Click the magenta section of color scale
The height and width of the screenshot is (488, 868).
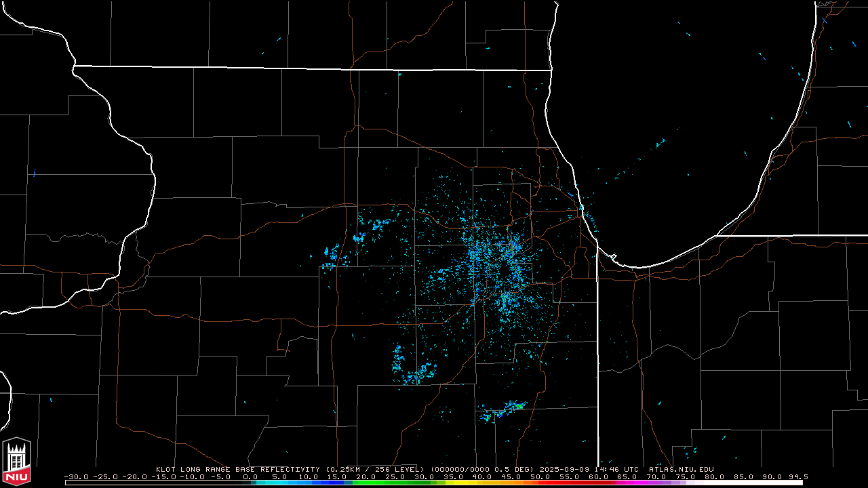pyautogui.click(x=631, y=483)
